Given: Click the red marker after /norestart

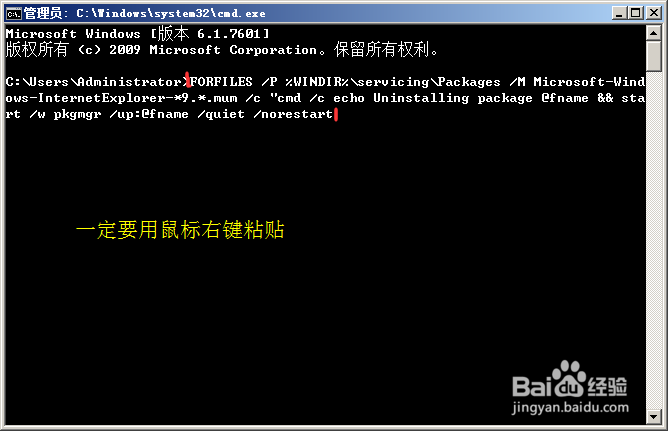Looking at the screenshot, I should (336, 115).
